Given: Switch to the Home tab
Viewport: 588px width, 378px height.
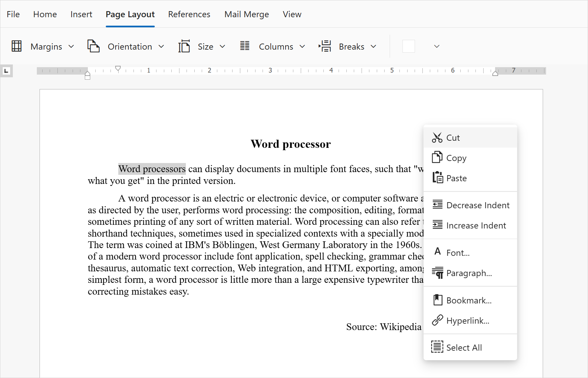Looking at the screenshot, I should coord(45,14).
